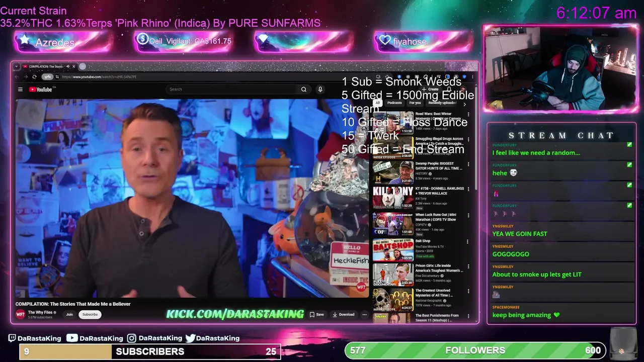
Task: Click the Subscribe button under the video
Action: [90, 314]
